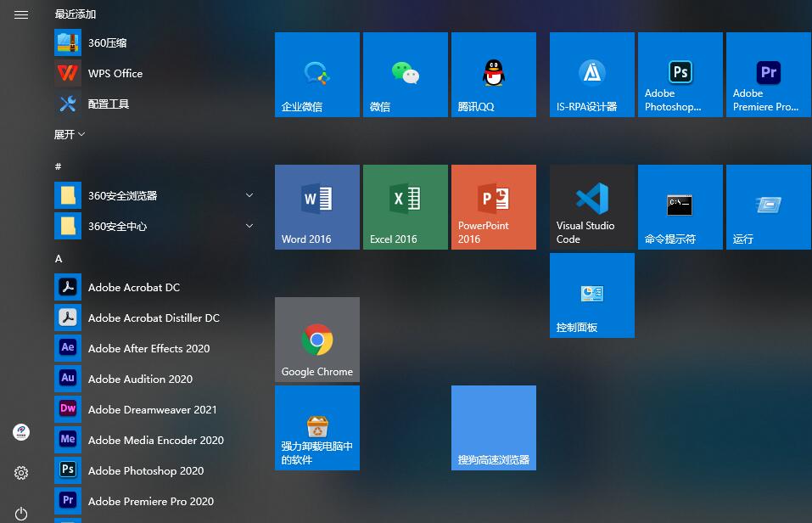Open the 企业微信 tile
Screen dimensions: 812x523
317,75
